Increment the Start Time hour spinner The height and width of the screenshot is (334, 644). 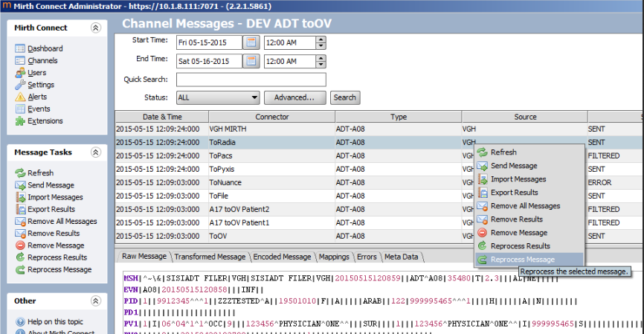tap(321, 39)
